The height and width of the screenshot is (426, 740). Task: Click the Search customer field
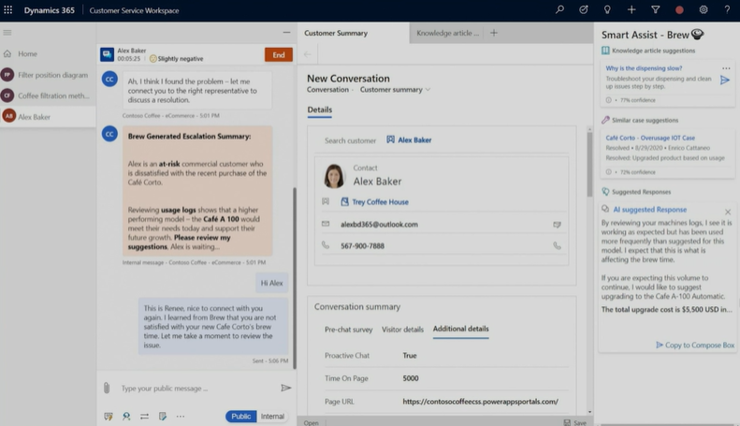point(350,141)
